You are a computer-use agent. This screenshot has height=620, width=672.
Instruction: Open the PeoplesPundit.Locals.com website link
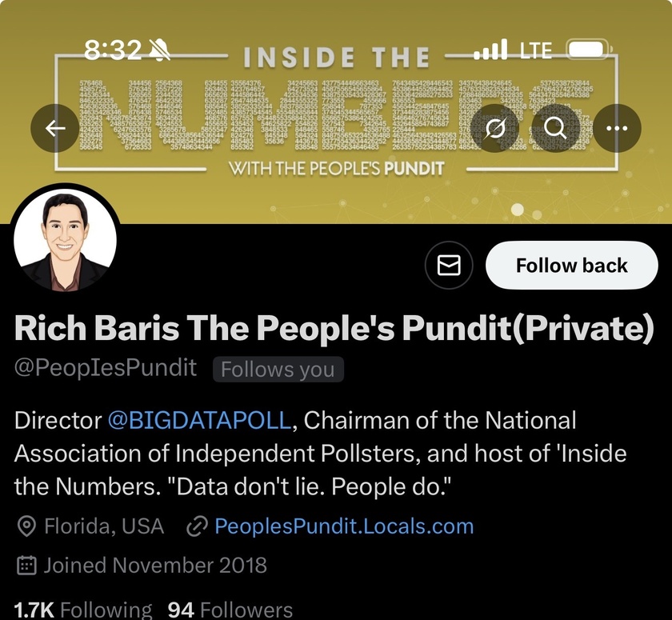click(344, 526)
